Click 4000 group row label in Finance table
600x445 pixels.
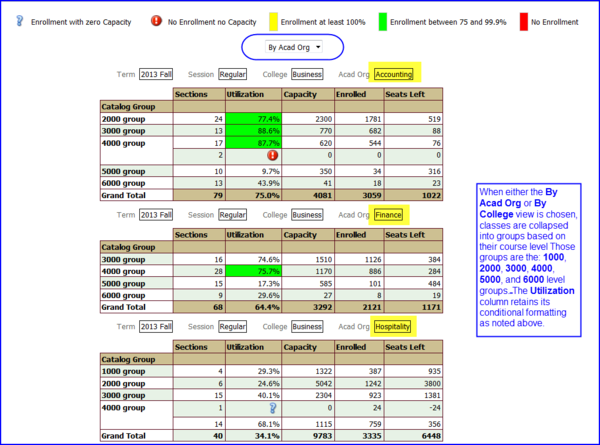coord(136,271)
